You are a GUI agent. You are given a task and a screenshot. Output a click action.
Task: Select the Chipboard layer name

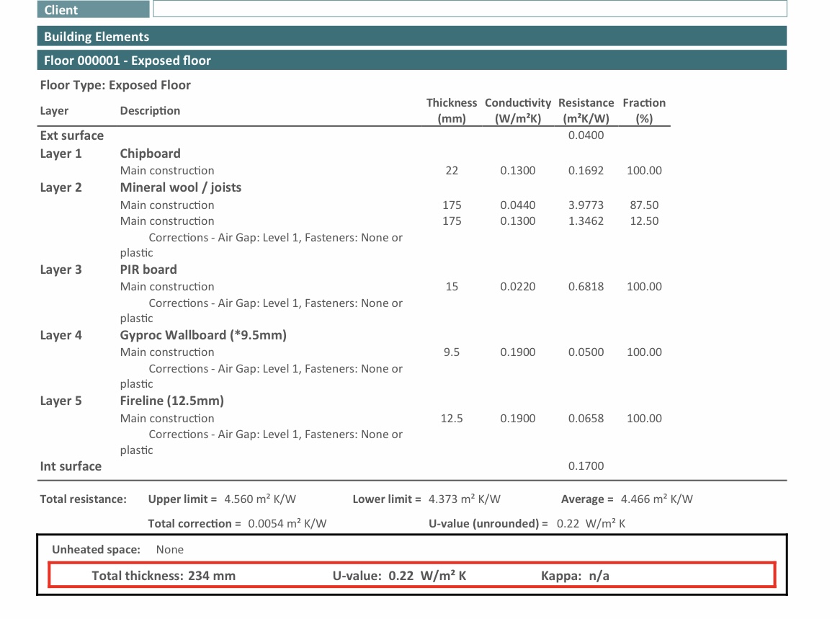point(150,153)
